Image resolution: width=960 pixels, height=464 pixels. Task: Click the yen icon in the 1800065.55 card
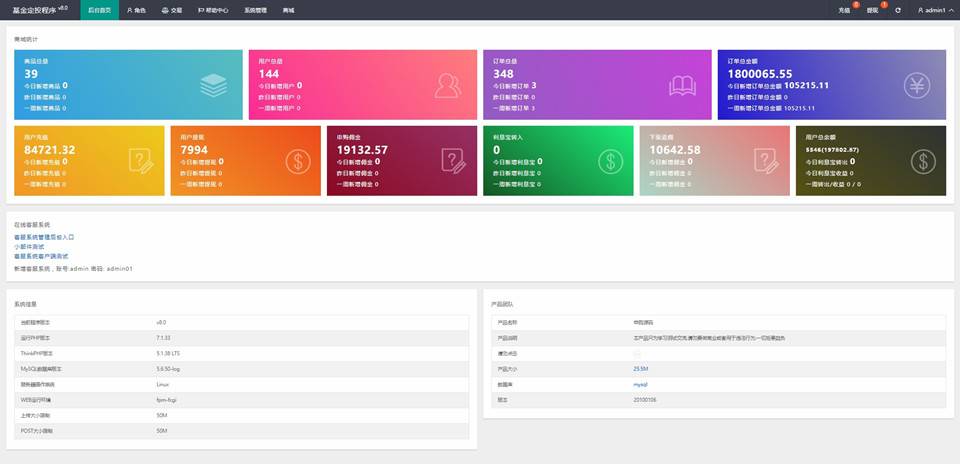[916, 87]
